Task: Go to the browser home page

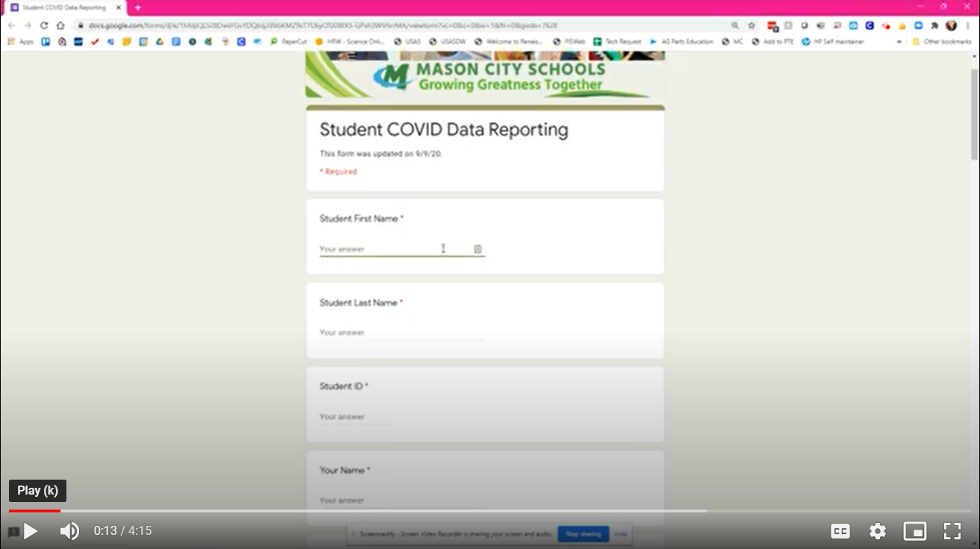Action: coord(60,25)
